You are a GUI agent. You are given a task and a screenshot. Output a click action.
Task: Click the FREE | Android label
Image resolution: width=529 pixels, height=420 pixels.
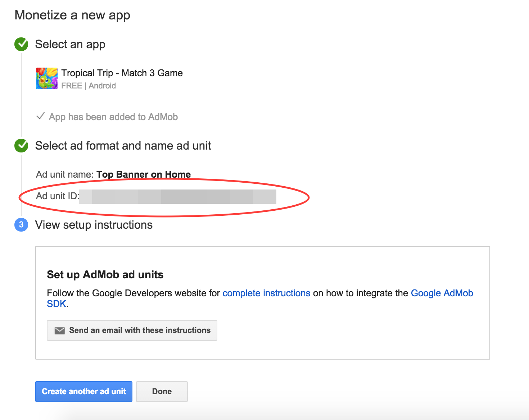pyautogui.click(x=89, y=86)
